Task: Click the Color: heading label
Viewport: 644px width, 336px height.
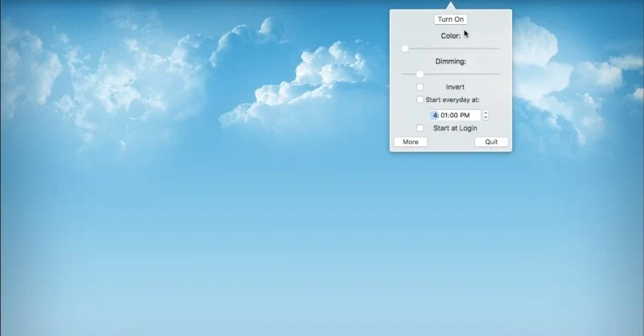Action: (450, 35)
